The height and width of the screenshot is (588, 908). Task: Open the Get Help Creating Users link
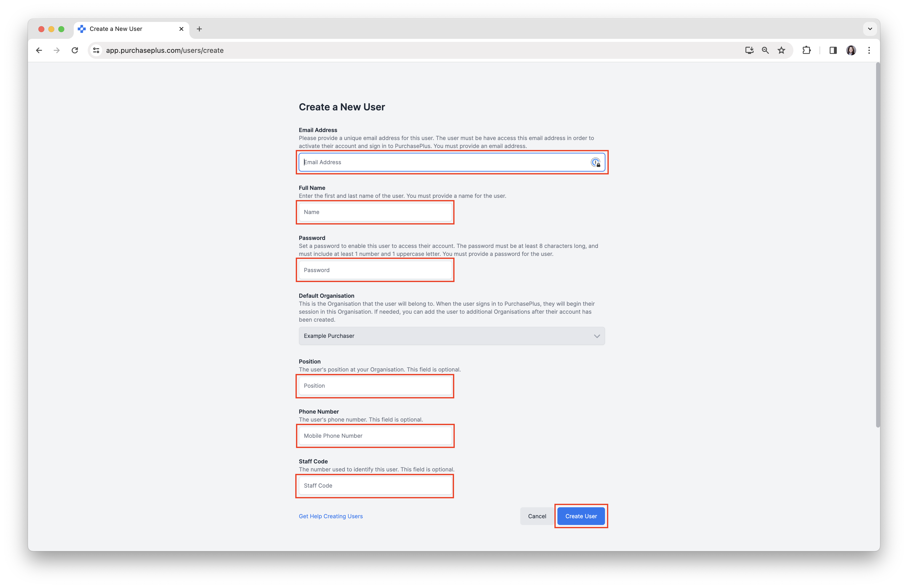(x=330, y=516)
